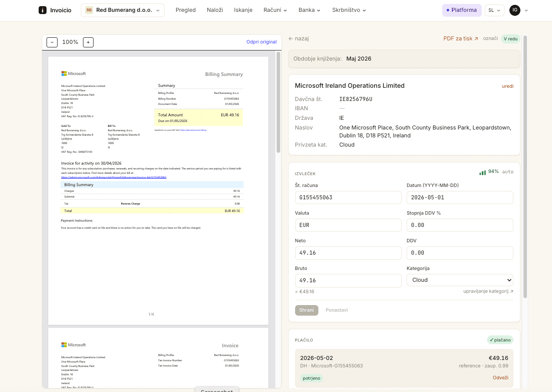Click the Neto amount input field
The image size is (552, 392).
click(348, 253)
